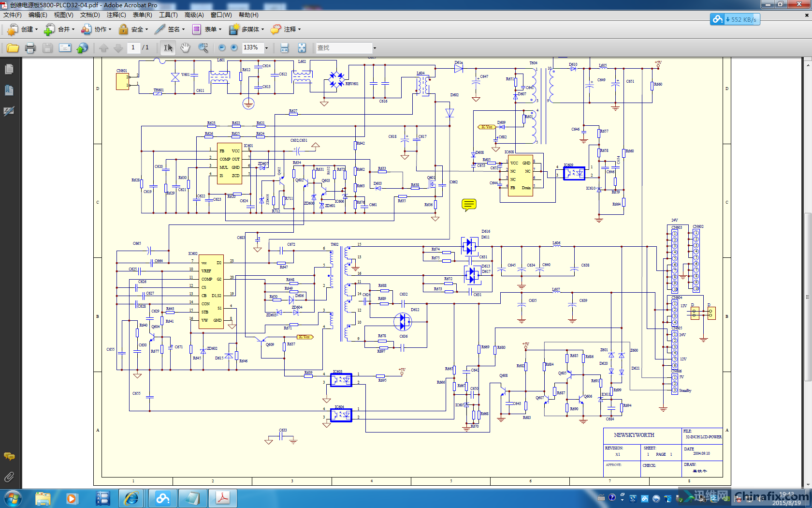
Task: Open the 视图(V) menu
Action: pyautogui.click(x=63, y=15)
